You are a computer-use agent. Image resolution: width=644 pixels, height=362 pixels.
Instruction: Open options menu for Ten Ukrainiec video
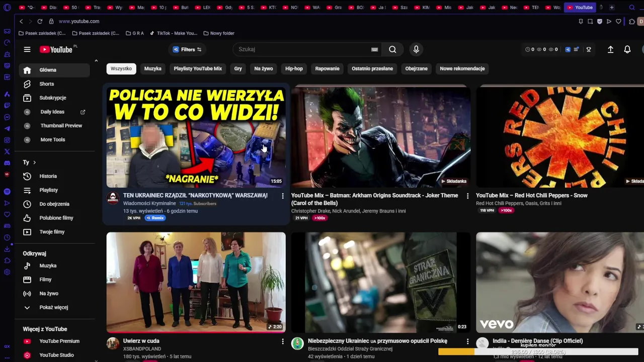[282, 196]
